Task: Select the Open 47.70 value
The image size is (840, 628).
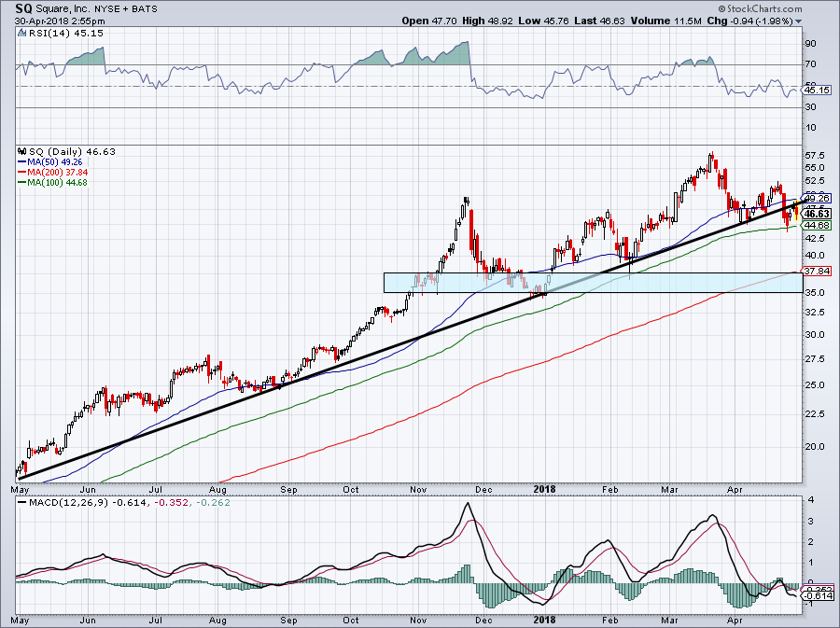Action: point(429,21)
